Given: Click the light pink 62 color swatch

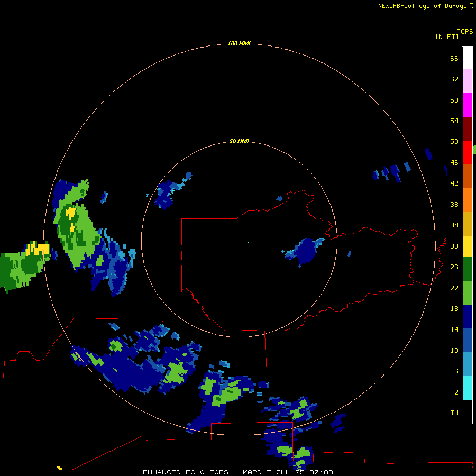Looking at the screenshot, I should click(467, 81).
